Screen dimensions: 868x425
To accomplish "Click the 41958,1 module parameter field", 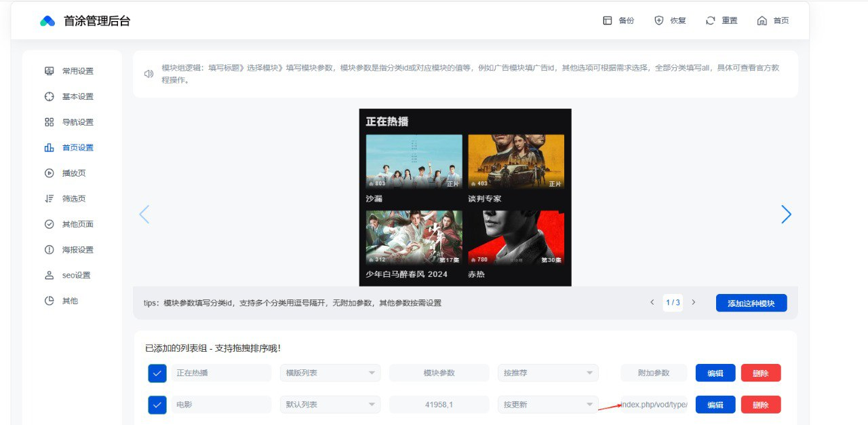I will tap(439, 405).
